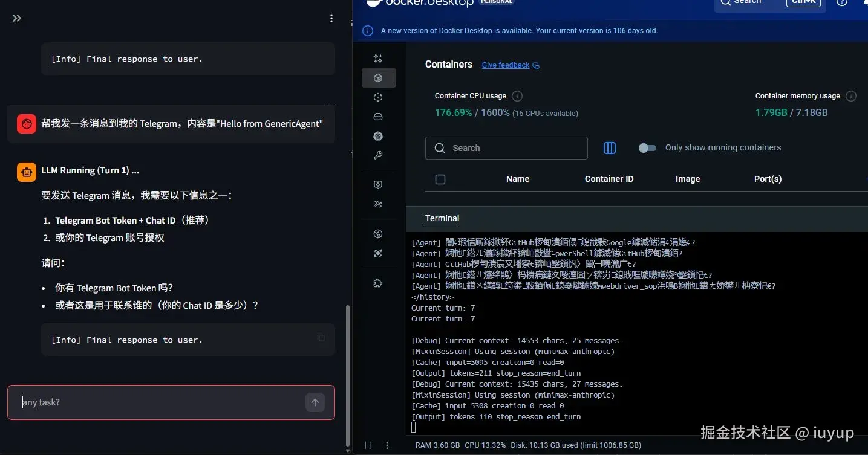Click the '请问：' line in the reply

tap(53, 263)
